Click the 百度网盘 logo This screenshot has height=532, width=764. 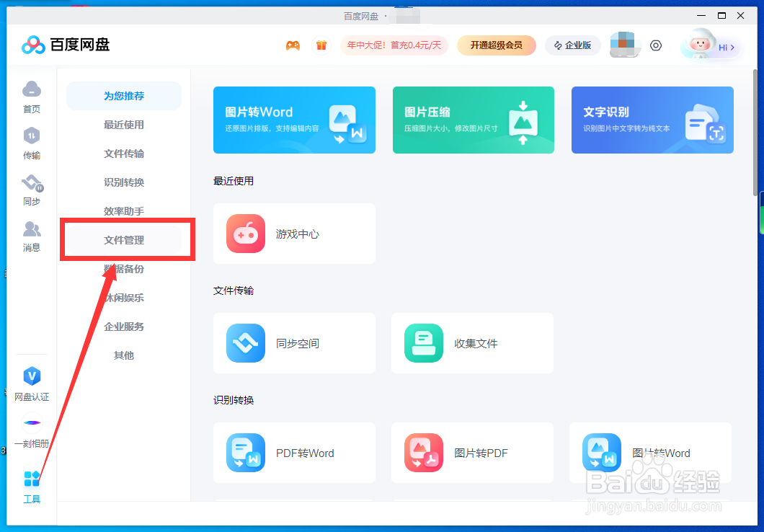pos(66,45)
